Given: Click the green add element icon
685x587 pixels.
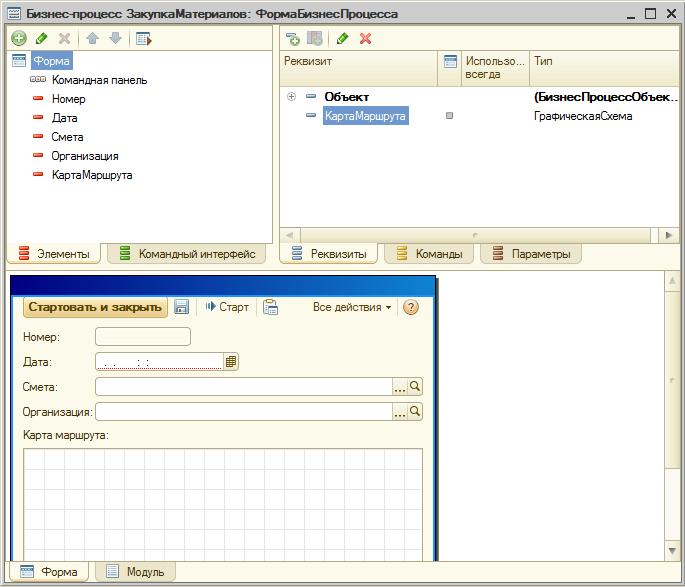Looking at the screenshot, I should (x=19, y=38).
